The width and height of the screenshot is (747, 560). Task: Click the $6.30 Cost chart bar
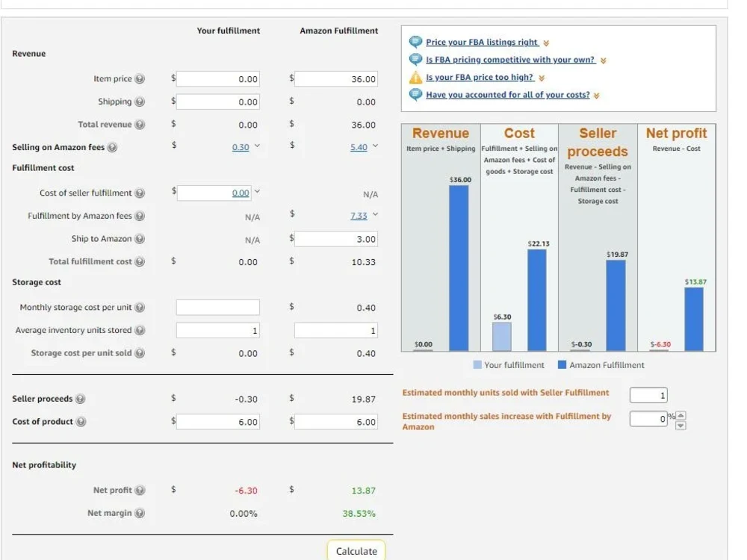pos(502,337)
